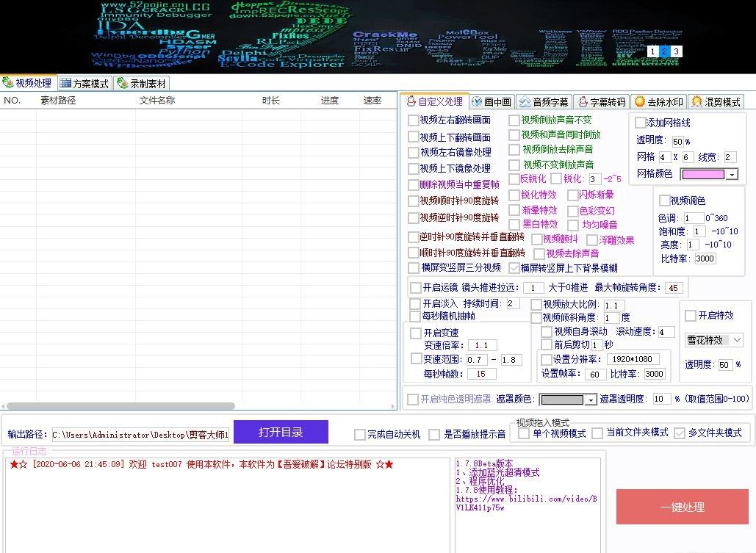Switch to the 视频处理 tab
756x553 pixels.
pyautogui.click(x=29, y=83)
